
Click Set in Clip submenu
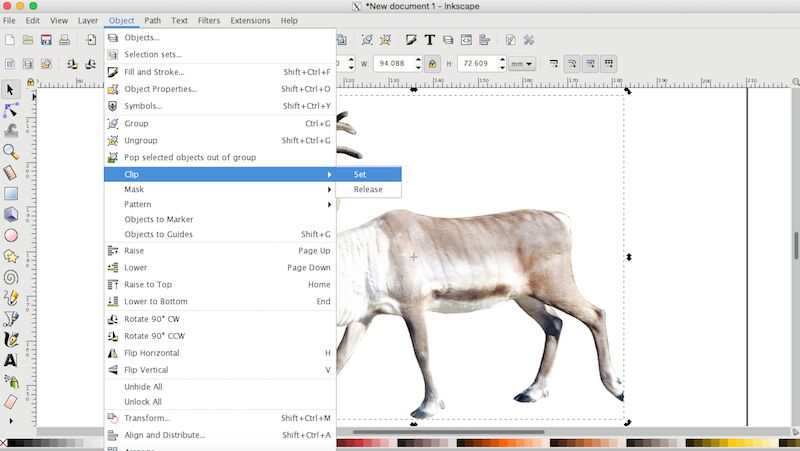pos(368,174)
